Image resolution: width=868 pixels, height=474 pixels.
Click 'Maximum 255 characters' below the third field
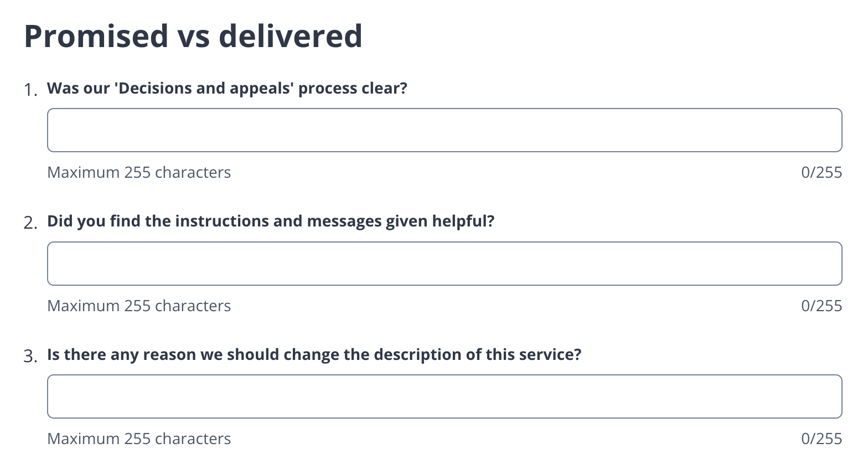point(139,438)
